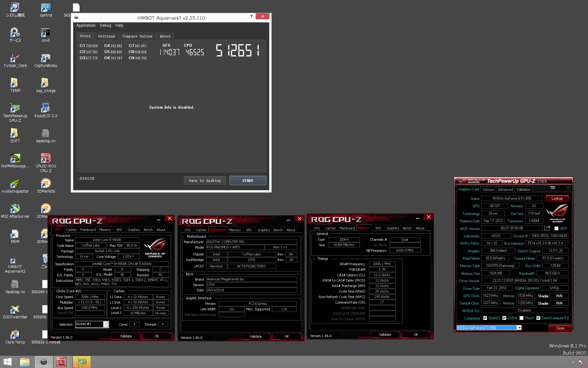This screenshot has height=368, width=588.
Task: Select the 505632-1.hwbot file on desktop
Action: click(46, 337)
